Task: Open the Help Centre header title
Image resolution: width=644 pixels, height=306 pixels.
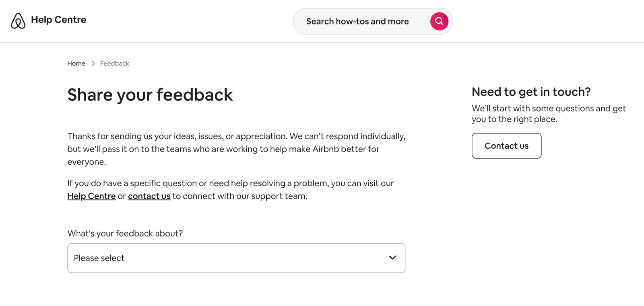Action: [59, 20]
